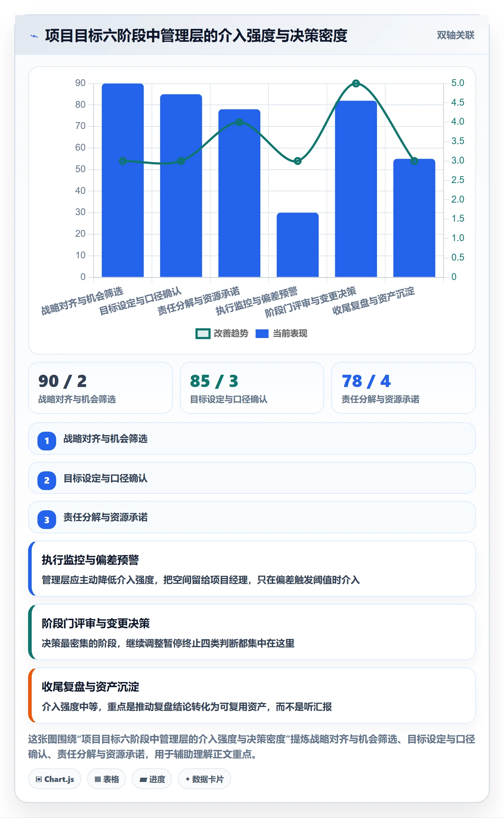This screenshot has width=504, height=818.
Task: Click the 战略对齐与机会筛选 bar in chart
Action: 123,180
